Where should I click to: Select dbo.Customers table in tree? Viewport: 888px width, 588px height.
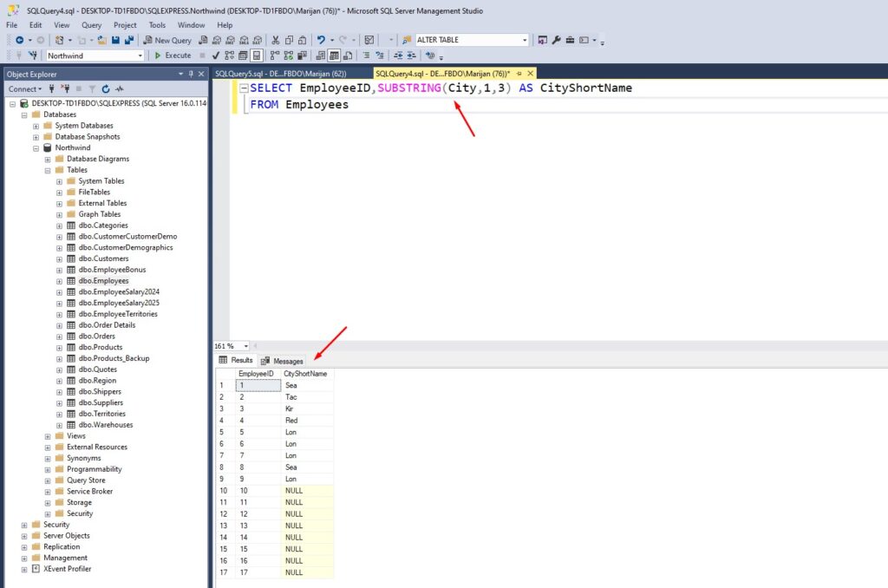(104, 258)
